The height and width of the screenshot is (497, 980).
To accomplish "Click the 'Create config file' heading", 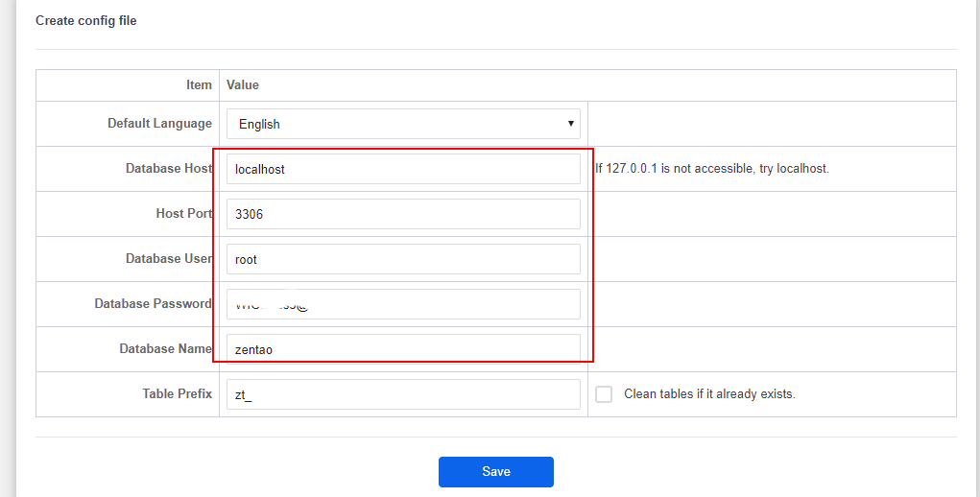I will 86,20.
